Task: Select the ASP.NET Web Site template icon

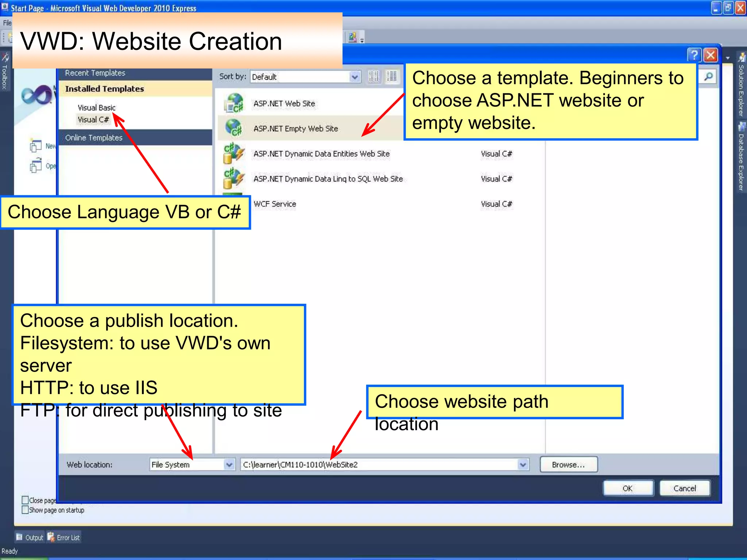Action: (234, 103)
